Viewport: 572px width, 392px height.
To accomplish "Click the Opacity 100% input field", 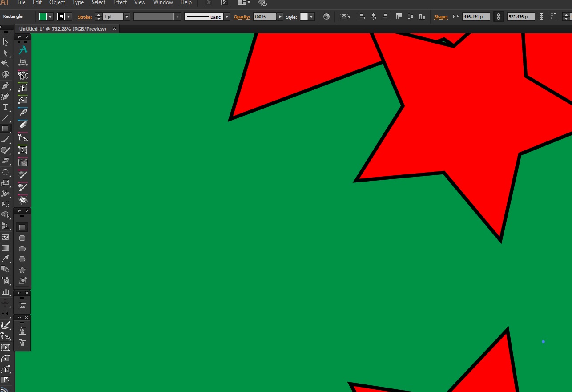I will 265,17.
